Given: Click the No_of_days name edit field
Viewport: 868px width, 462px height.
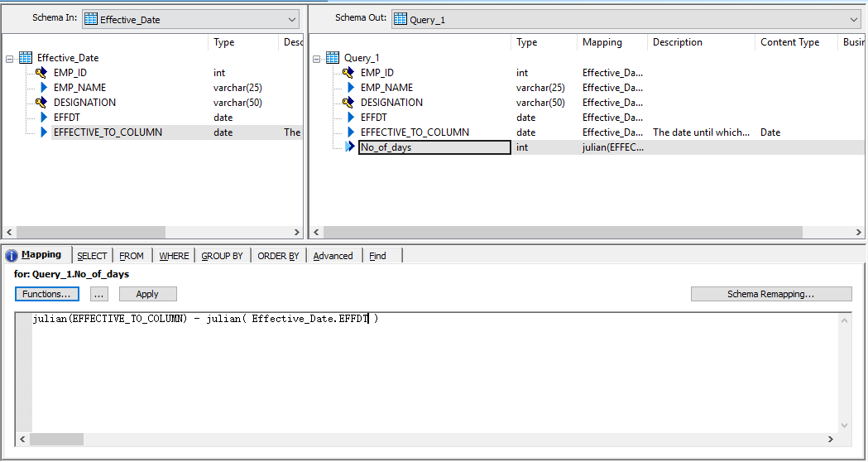Looking at the screenshot, I should [x=434, y=147].
